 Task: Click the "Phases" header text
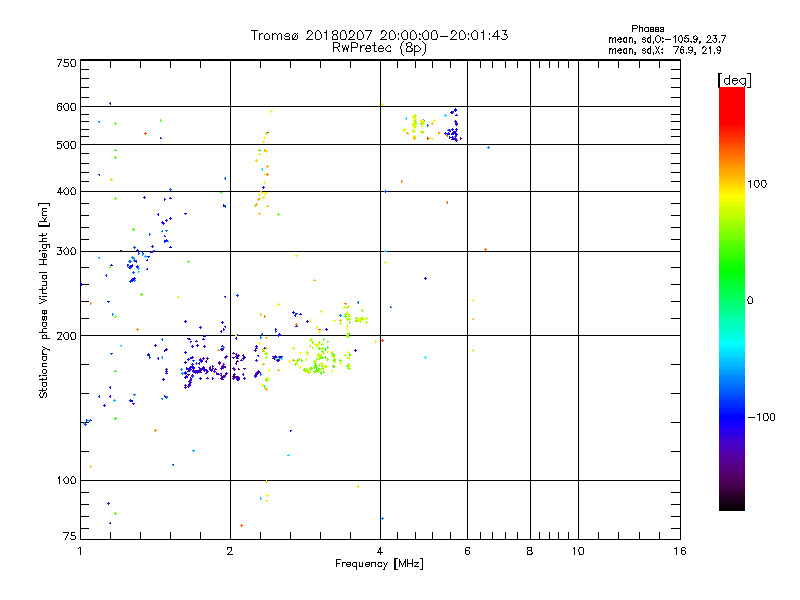pos(647,29)
